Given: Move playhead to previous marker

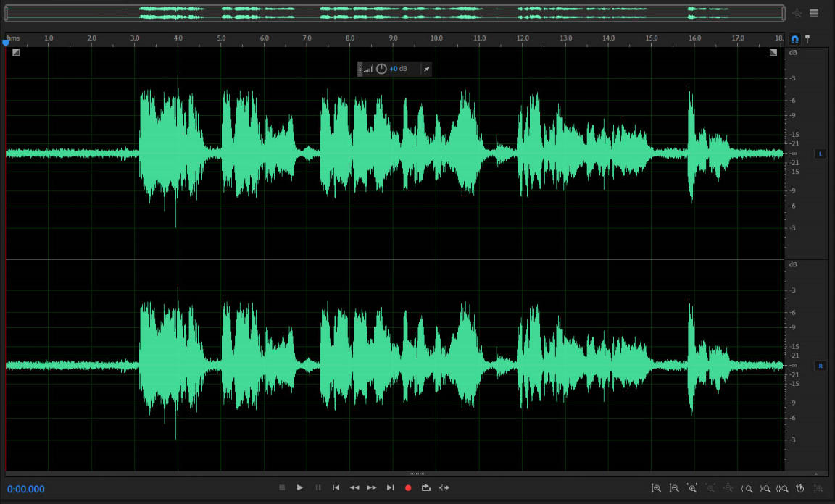Looking at the screenshot, I should click(x=336, y=487).
